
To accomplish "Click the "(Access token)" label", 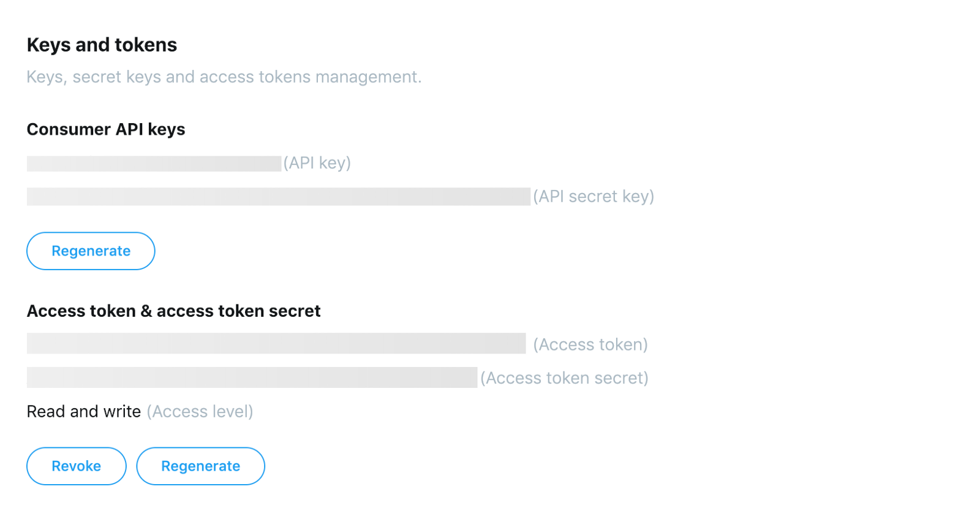I will pyautogui.click(x=590, y=344).
